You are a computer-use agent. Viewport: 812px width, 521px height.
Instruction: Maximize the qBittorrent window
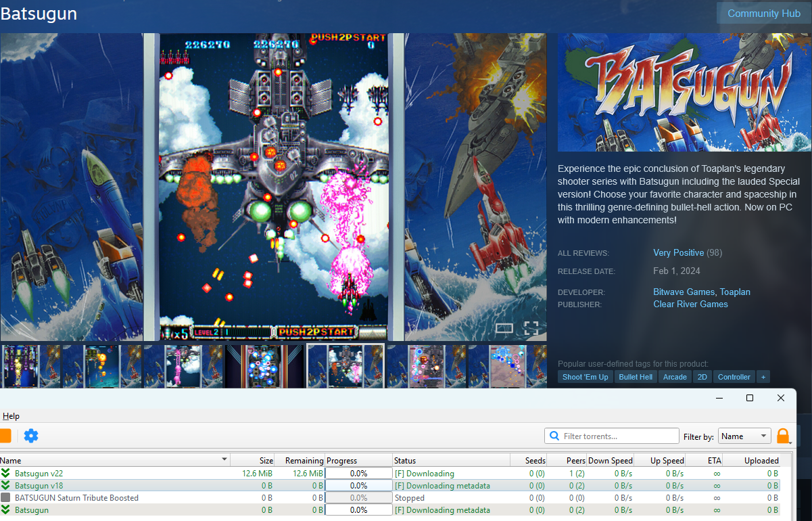click(x=750, y=398)
